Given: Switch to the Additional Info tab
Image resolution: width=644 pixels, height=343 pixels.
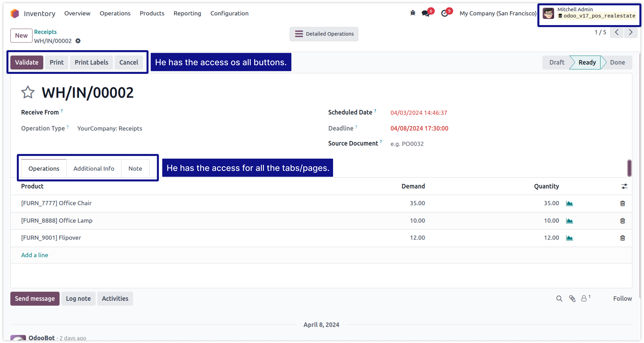Looking at the screenshot, I should click(94, 169).
